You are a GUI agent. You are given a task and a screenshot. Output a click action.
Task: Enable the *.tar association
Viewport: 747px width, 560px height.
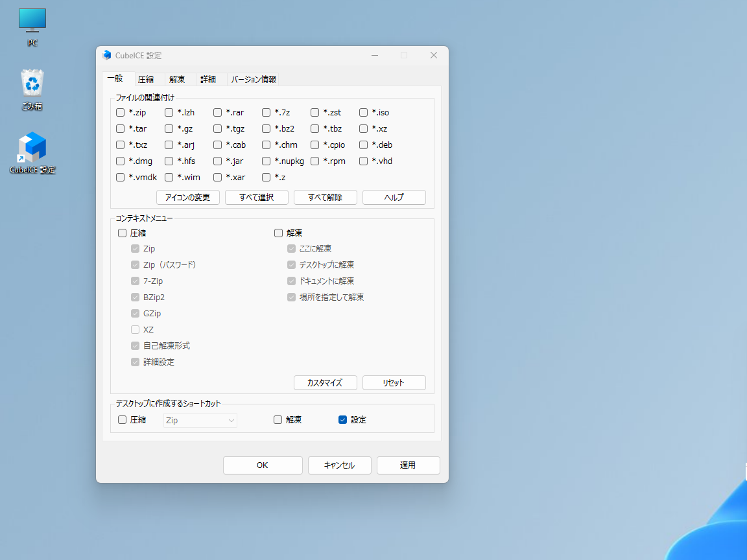tap(120, 128)
